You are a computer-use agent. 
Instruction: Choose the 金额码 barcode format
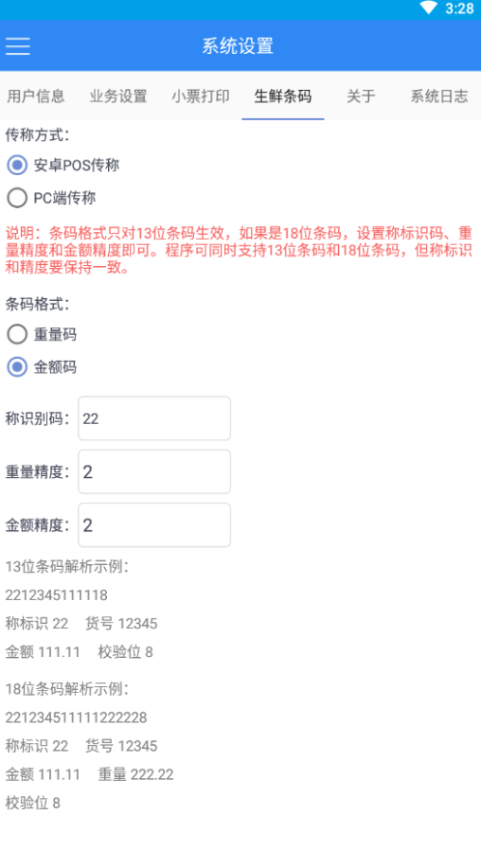42,367
